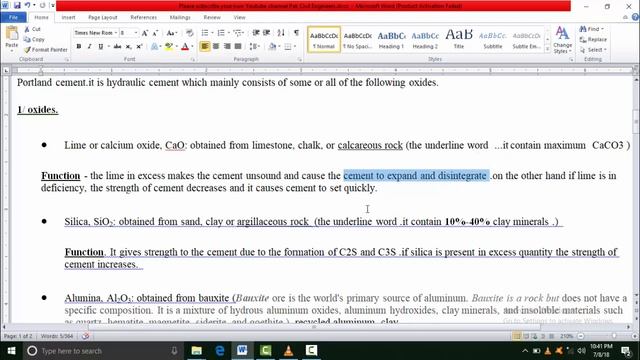This screenshot has width=640, height=360.
Task: Switch to the Page Layout tab
Action: [102, 18]
